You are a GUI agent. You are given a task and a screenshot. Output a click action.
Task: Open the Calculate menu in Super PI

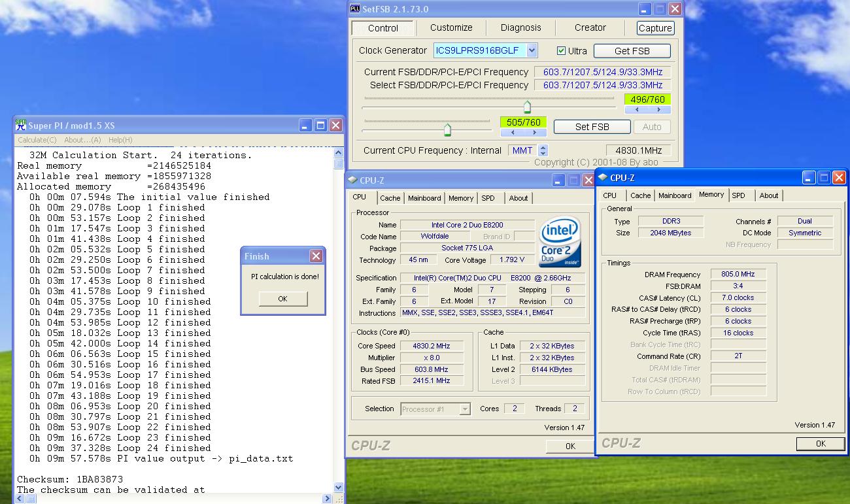point(37,140)
